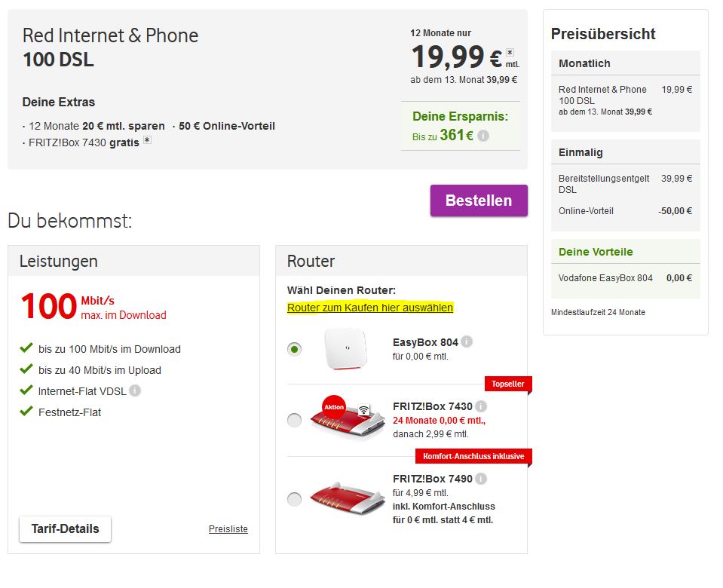Click footnote asterisk next to 19,99 € price
This screenshot has height=588, width=723.
click(x=510, y=53)
